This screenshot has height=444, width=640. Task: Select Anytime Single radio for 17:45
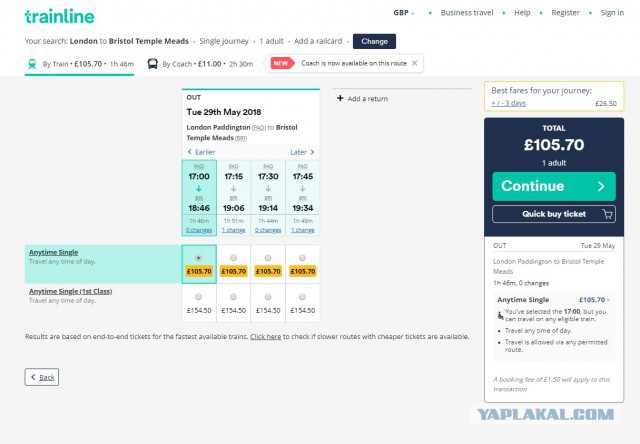pyautogui.click(x=302, y=258)
